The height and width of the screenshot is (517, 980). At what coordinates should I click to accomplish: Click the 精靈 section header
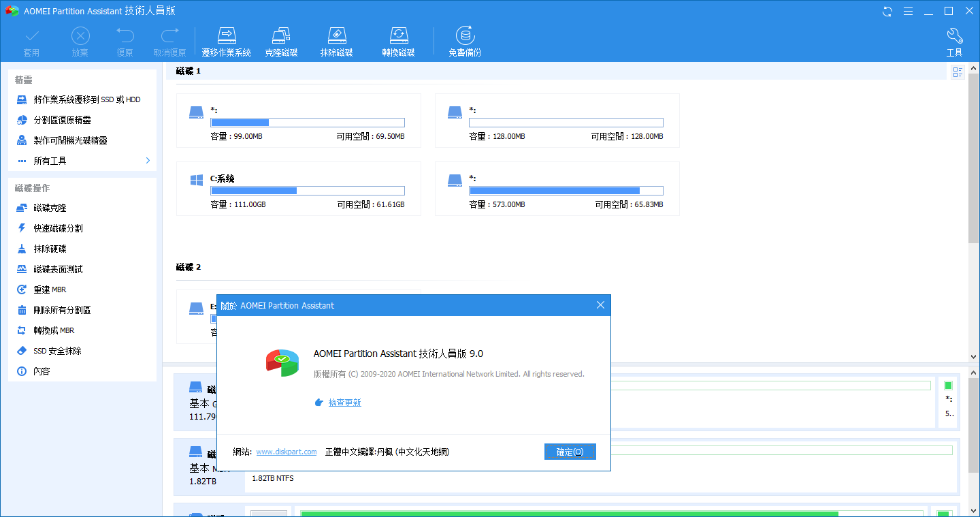(24, 80)
